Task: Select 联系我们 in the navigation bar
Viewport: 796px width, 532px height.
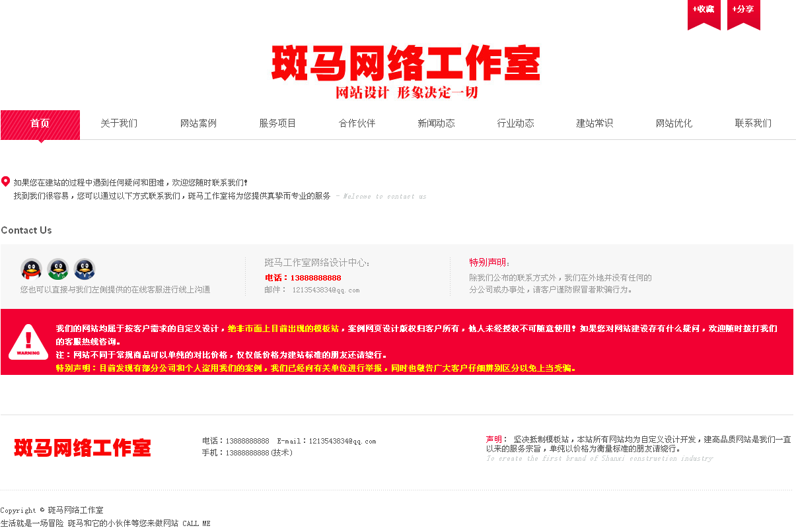Action: click(x=753, y=123)
